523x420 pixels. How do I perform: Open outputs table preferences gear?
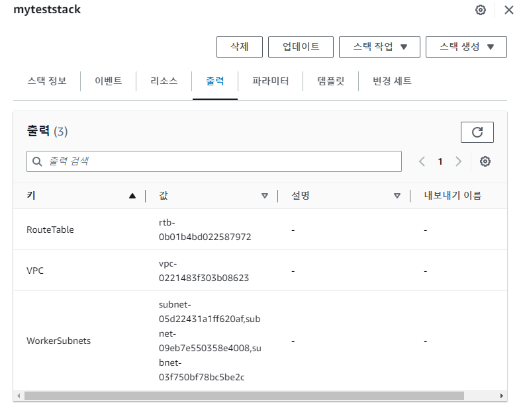(x=485, y=161)
